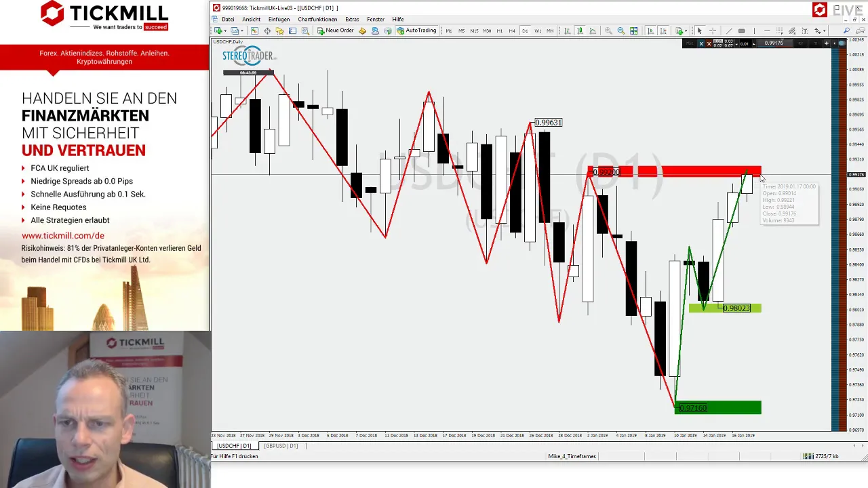This screenshot has height=488, width=868.
Task: Switch to M30 timeframe
Action: (487, 30)
